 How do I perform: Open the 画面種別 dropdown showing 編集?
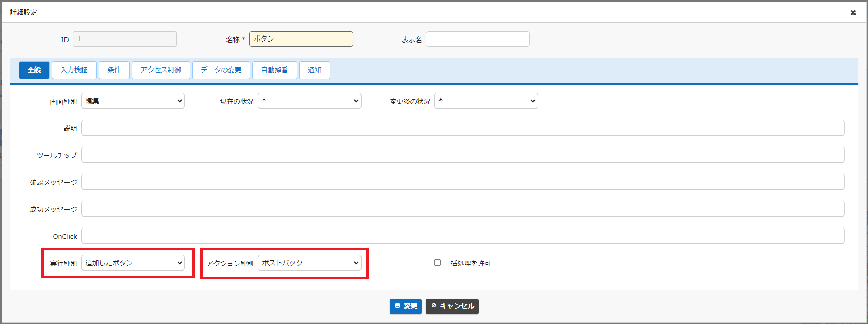(x=133, y=101)
